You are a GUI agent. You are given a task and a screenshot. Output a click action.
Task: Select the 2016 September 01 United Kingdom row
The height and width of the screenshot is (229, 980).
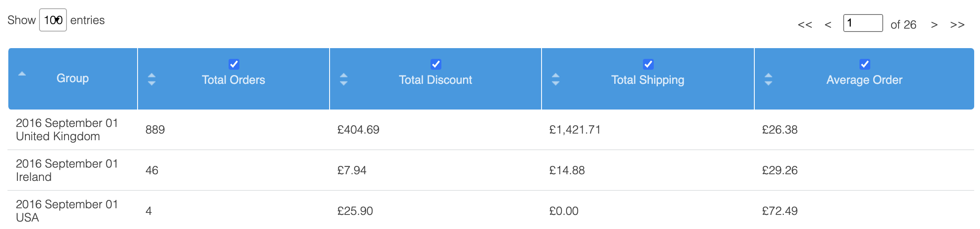point(66,129)
